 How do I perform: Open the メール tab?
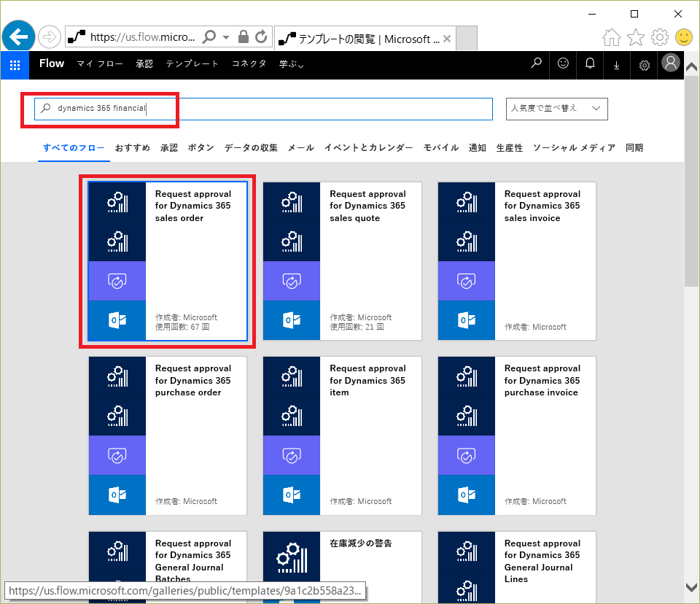coord(301,148)
